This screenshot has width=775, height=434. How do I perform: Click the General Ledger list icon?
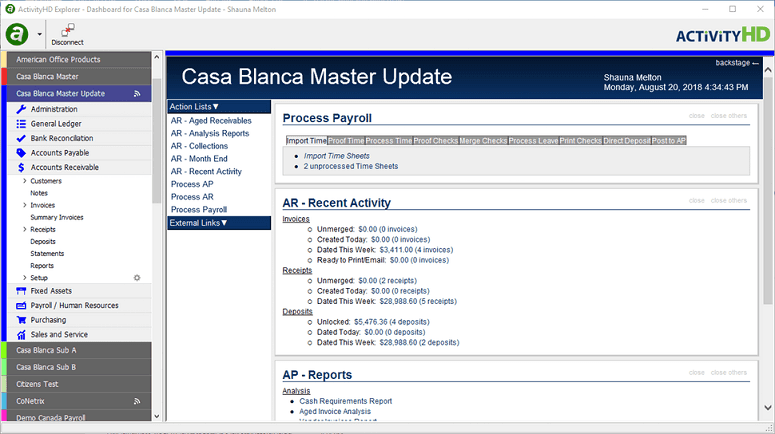[x=21, y=124]
